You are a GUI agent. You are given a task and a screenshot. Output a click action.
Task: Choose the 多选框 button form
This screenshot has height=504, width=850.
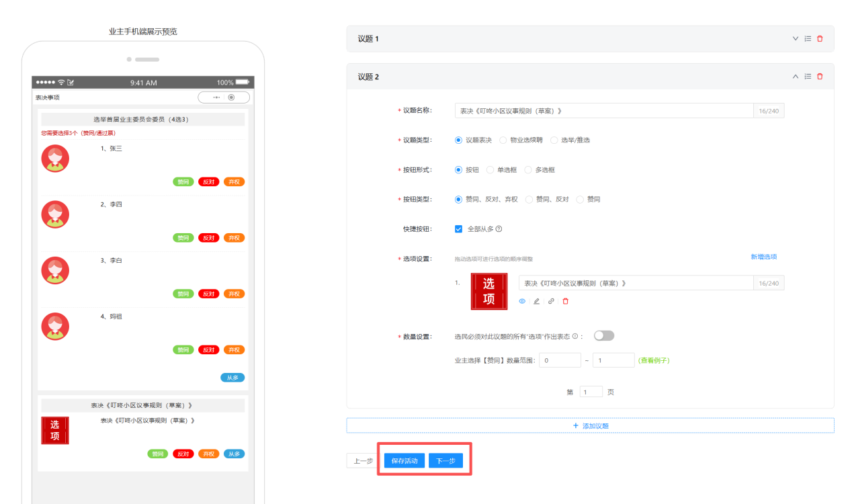[528, 170]
